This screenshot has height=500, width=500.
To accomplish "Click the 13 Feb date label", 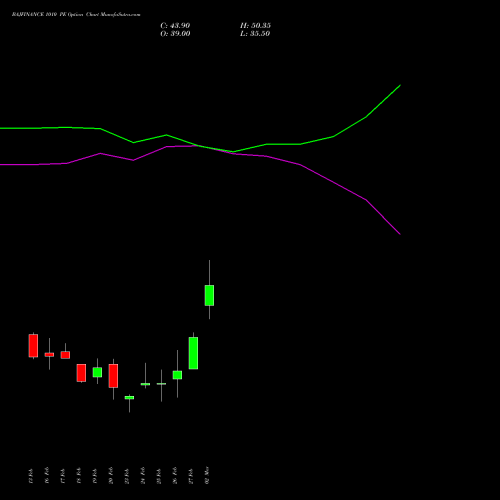I will point(31,476).
